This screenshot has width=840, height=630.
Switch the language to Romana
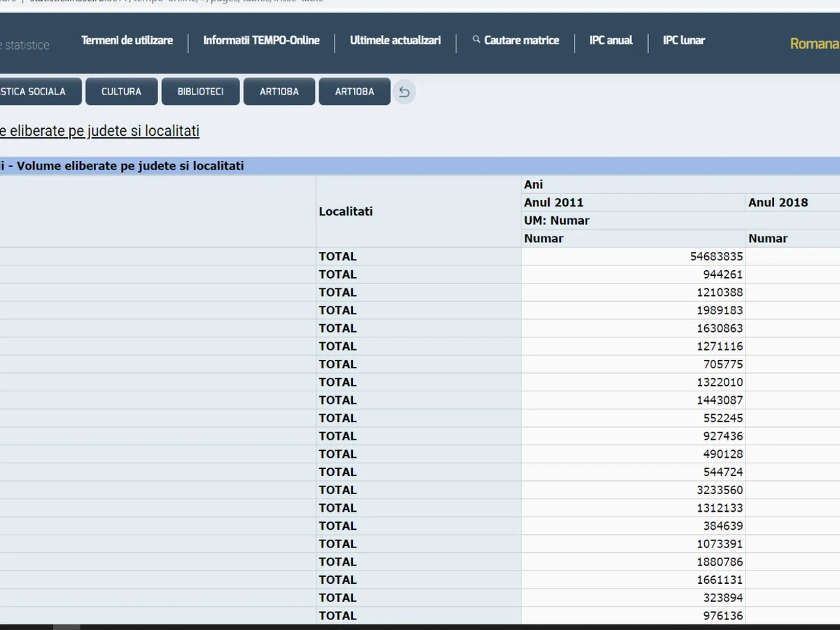click(814, 44)
